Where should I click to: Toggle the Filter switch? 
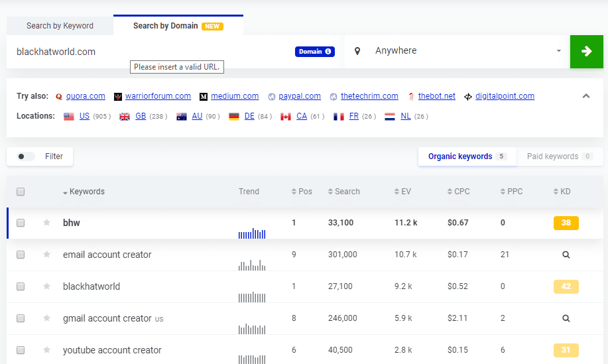[26, 156]
